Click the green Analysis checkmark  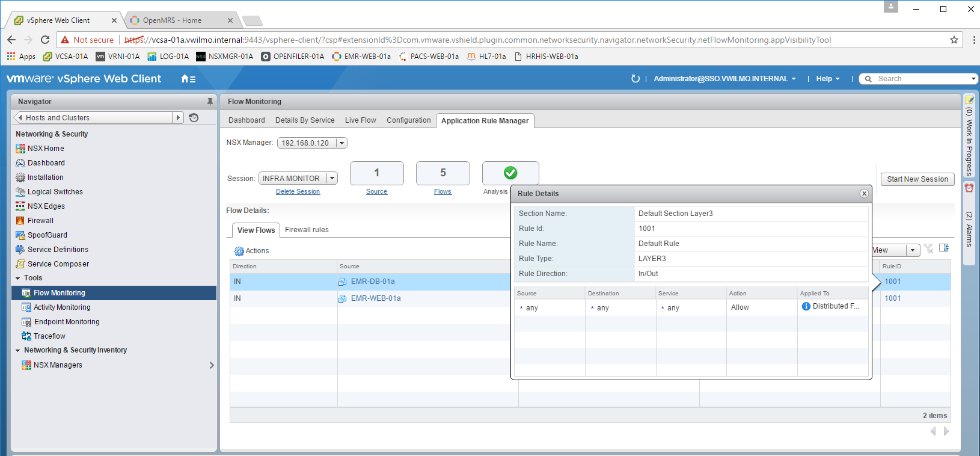pyautogui.click(x=510, y=173)
